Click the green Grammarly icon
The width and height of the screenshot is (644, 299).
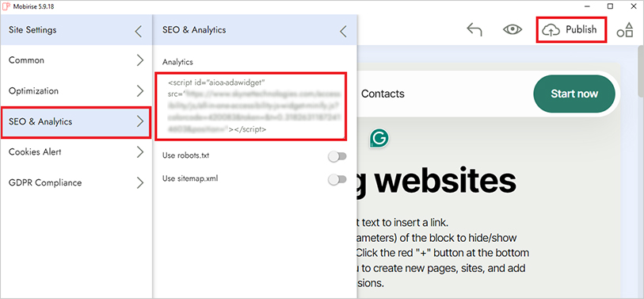pyautogui.click(x=379, y=139)
